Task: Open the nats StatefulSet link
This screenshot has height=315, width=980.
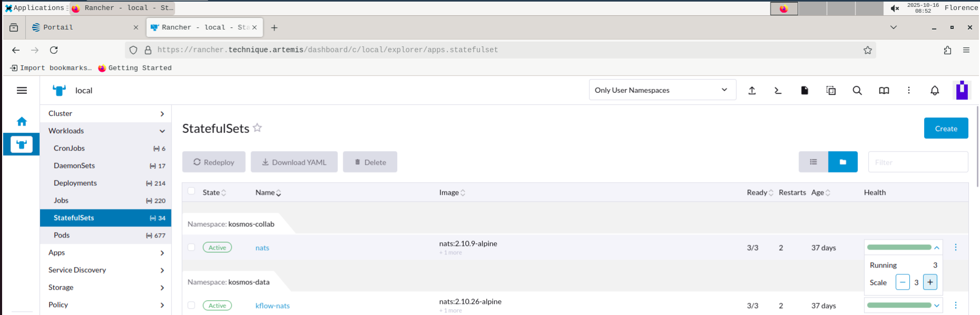Action: (x=262, y=247)
